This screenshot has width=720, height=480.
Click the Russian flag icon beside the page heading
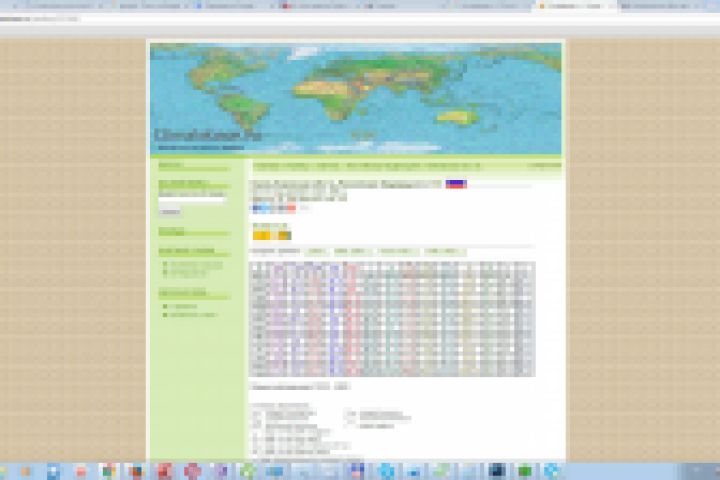456,184
